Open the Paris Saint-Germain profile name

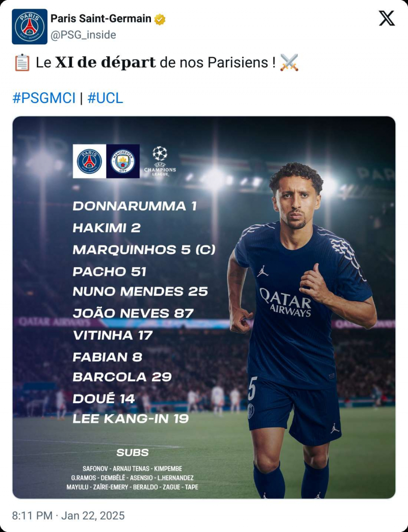101,19
